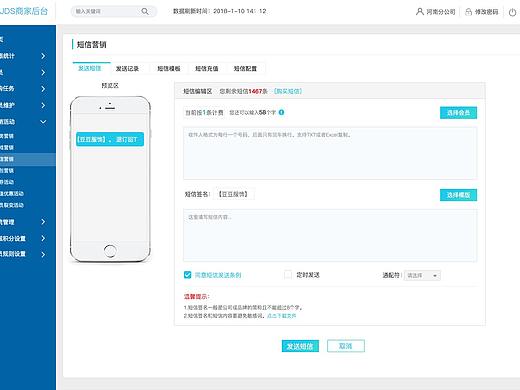Viewport: 520px width, 390px height.
Task: Click the 温馨提示 red heading
Action: (x=197, y=296)
